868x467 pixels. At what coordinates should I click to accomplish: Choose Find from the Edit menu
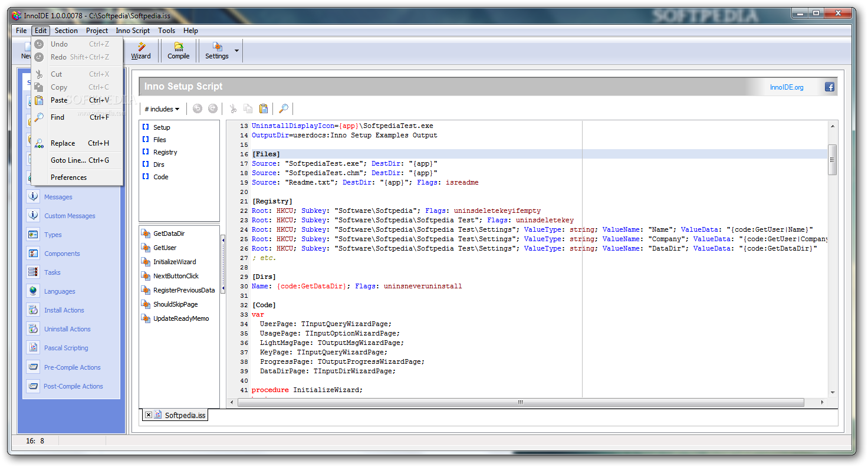pos(77,117)
